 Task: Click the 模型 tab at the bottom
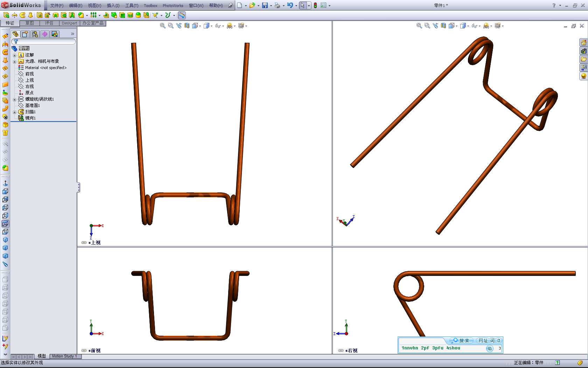click(x=42, y=356)
